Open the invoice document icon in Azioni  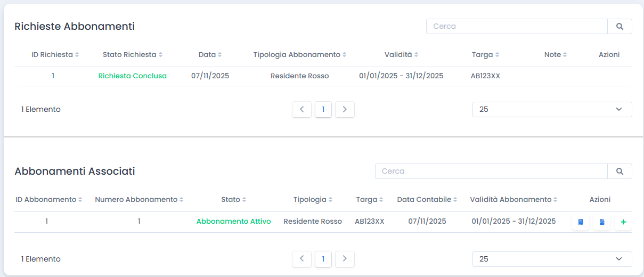tap(602, 222)
